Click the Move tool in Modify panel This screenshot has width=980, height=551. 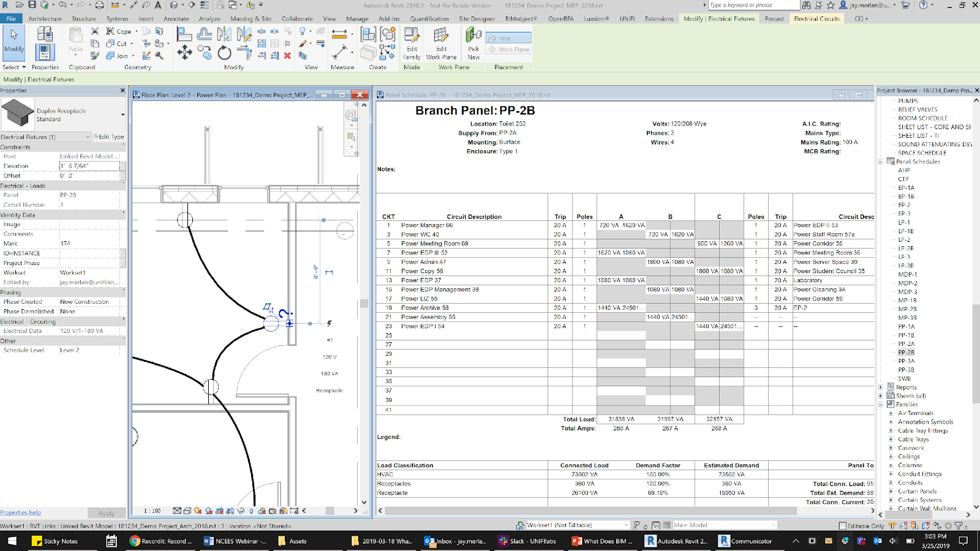click(184, 53)
